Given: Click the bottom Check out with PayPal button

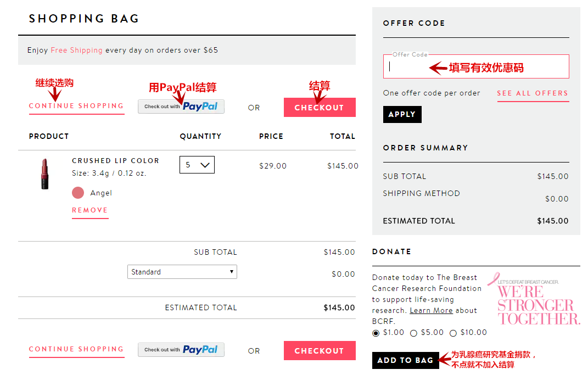Looking at the screenshot, I should (181, 350).
